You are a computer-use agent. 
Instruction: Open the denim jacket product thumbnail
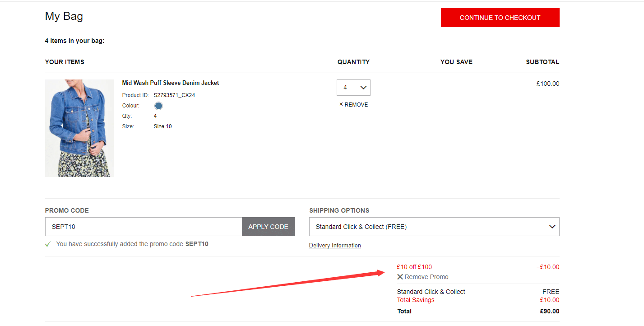[79, 128]
